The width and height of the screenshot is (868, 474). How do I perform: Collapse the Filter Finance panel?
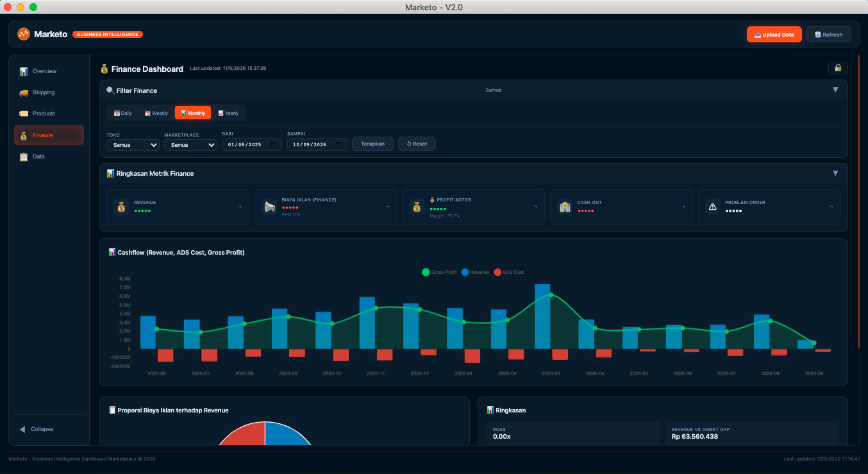[x=835, y=90]
